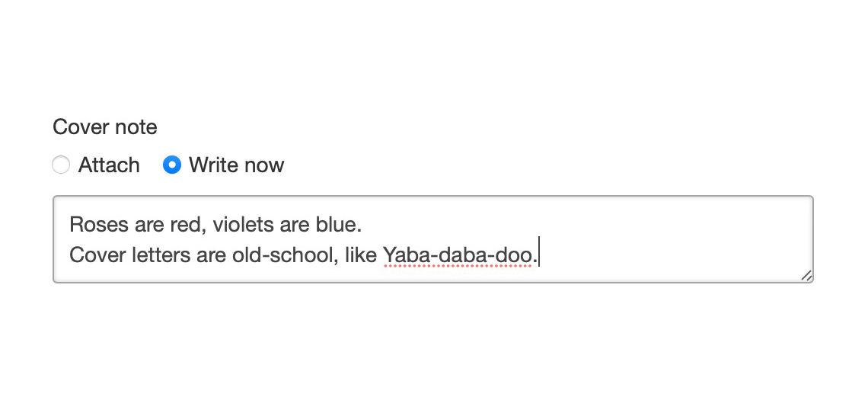The width and height of the screenshot is (868, 413).
Task: Click the textarea resize handle corner
Action: [x=806, y=276]
